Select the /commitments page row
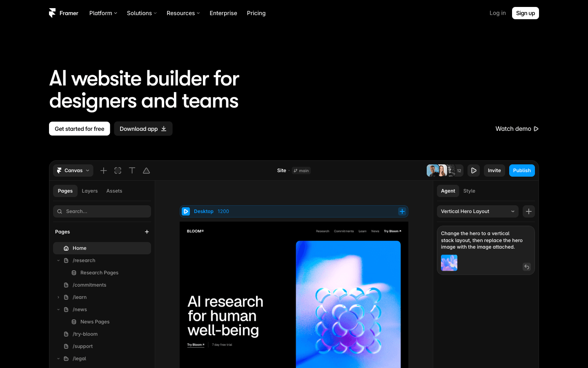Viewport: 588px width, 368px height. 102,285
